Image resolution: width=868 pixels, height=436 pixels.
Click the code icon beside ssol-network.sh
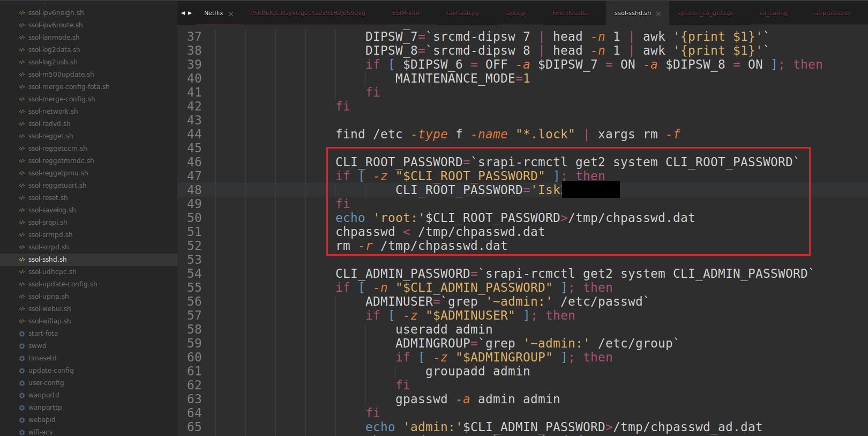tap(22, 112)
